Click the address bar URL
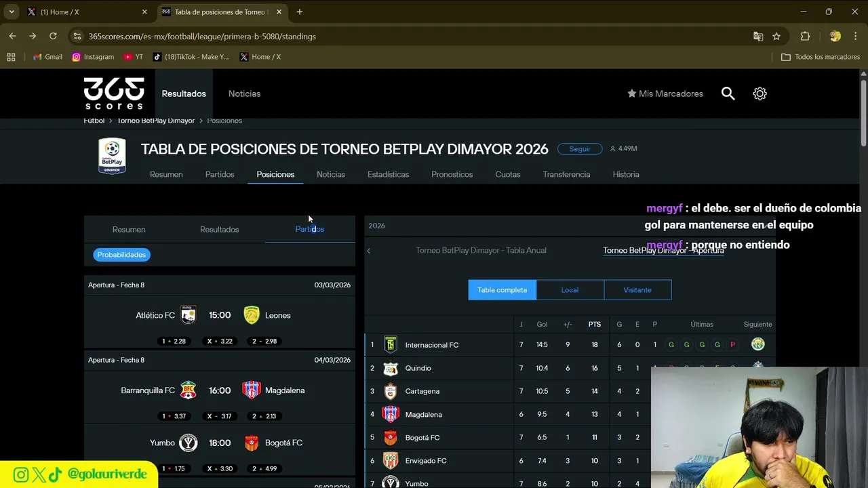 [x=202, y=37]
